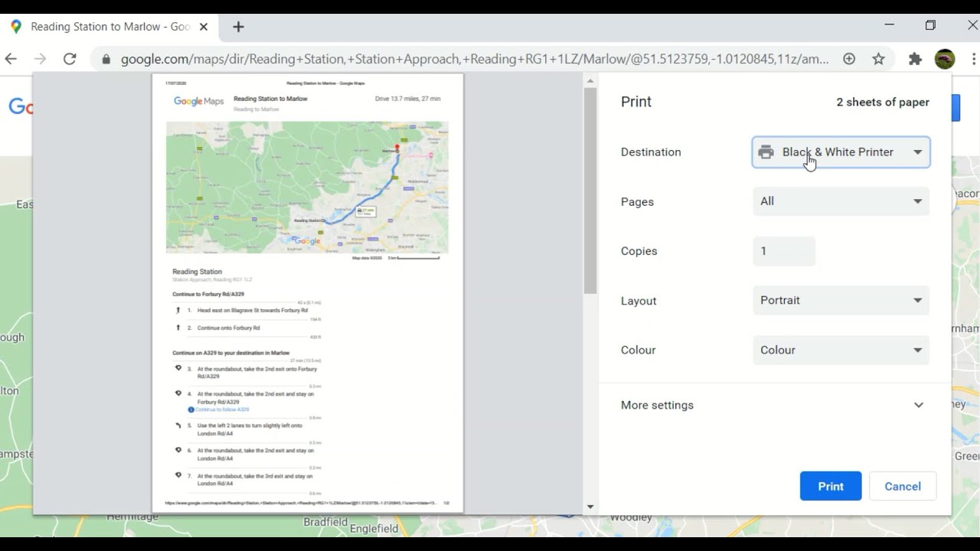Click the browser profile avatar icon
Screen dimensions: 980x551
point(945,58)
